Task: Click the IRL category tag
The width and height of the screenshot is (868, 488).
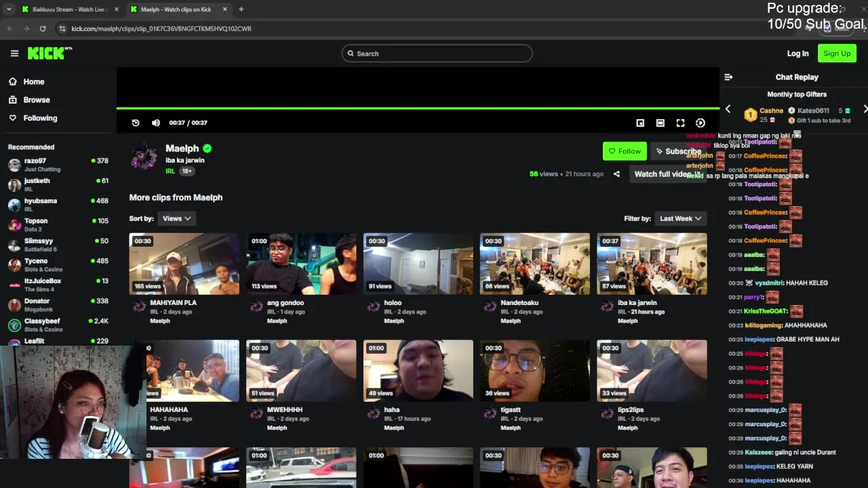Action: click(170, 171)
